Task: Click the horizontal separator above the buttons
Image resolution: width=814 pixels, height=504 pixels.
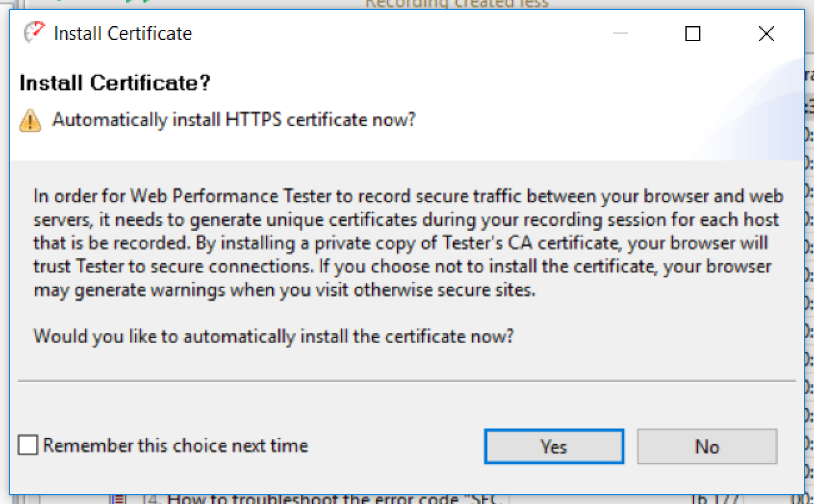Action: click(x=407, y=380)
